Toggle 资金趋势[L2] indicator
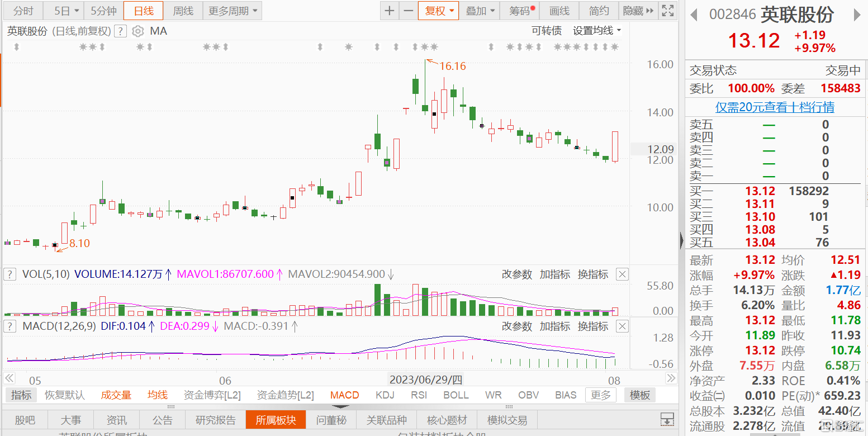The width and height of the screenshot is (868, 436). tap(286, 395)
